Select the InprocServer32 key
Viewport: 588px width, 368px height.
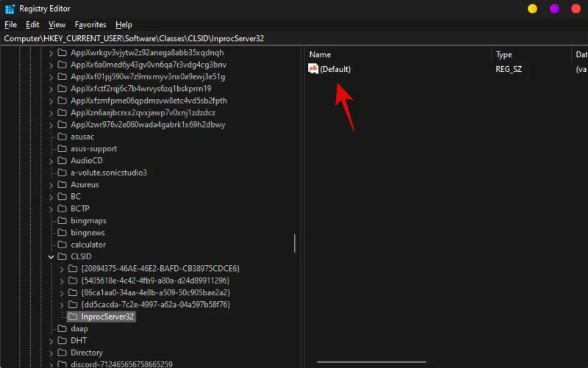(107, 317)
